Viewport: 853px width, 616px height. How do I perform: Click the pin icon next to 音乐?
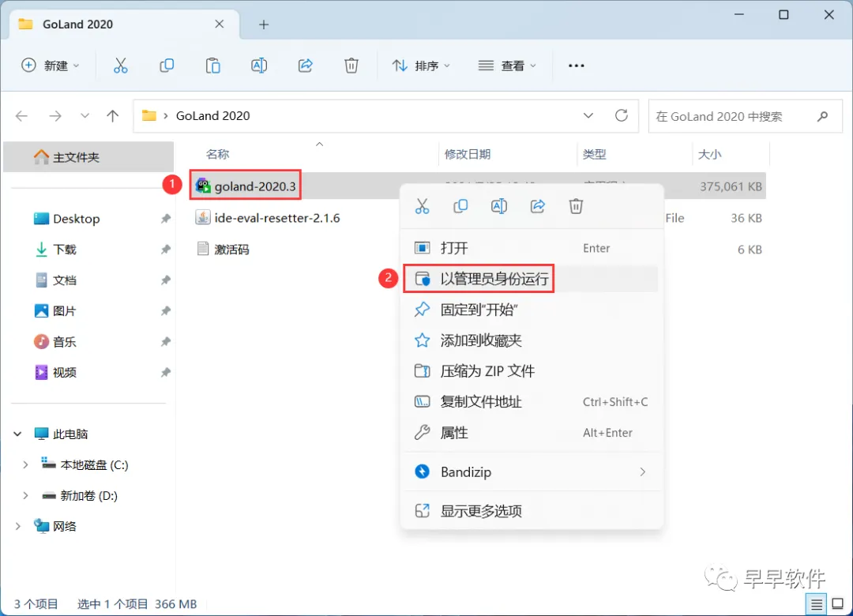[165, 342]
